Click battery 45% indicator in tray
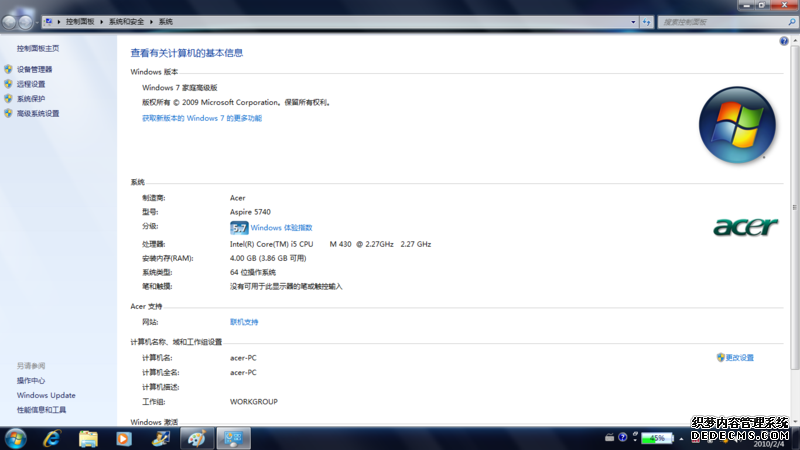Viewport: 800px width, 450px height. pos(658,438)
